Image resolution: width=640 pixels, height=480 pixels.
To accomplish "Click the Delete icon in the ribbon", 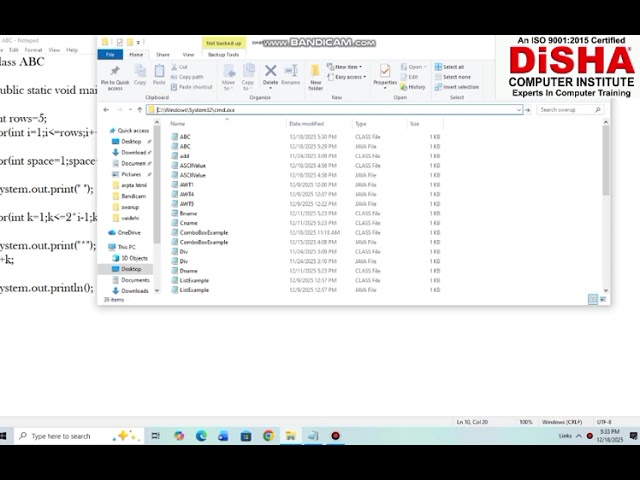I will tap(270, 74).
